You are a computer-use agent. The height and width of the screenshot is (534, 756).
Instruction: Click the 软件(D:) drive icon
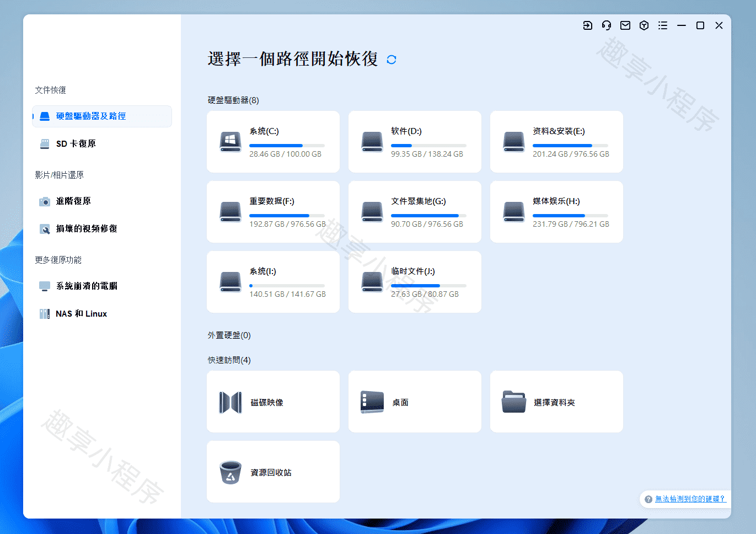tap(372, 142)
